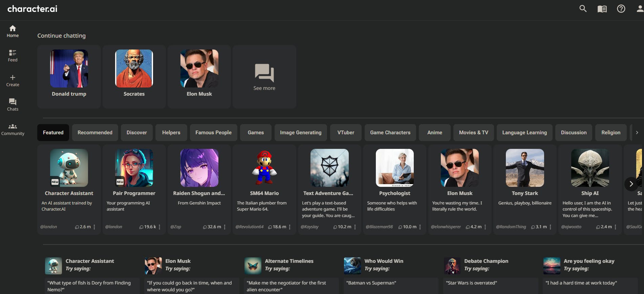Go to Home in sidebar
Viewport: 644px width, 294px height.
pos(13,31)
